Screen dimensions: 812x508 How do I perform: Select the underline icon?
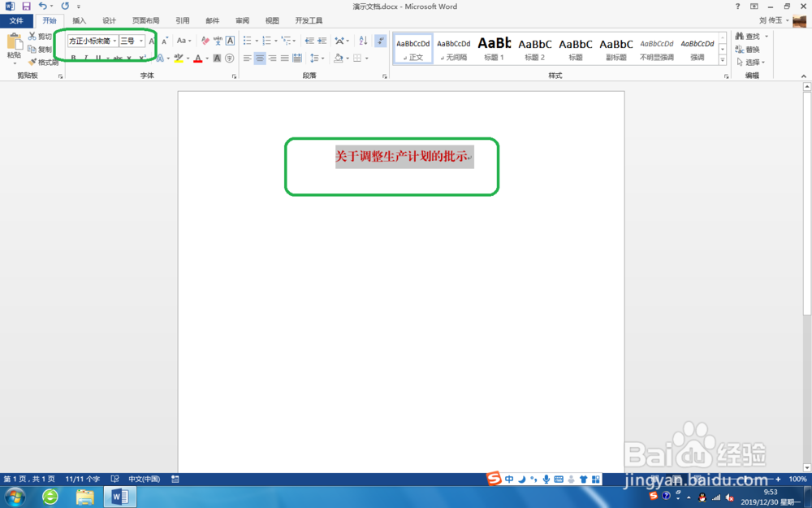click(97, 58)
